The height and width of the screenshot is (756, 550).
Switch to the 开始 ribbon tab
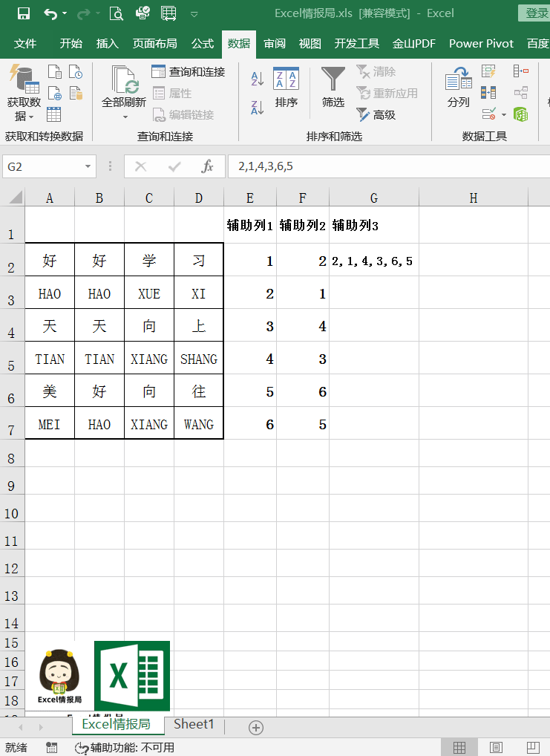pyautogui.click(x=71, y=44)
